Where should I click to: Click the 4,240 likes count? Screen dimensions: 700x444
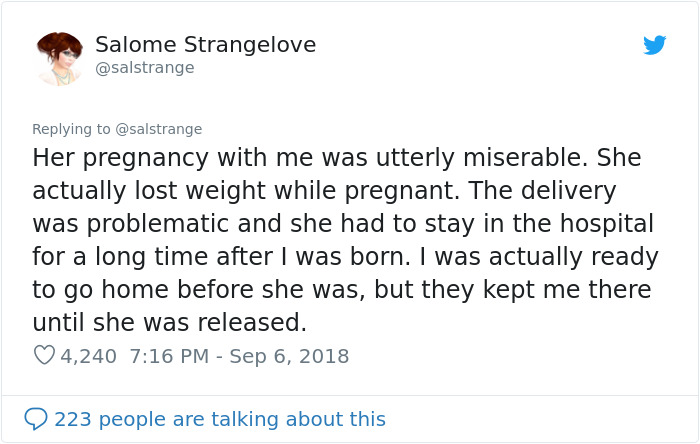coord(88,355)
